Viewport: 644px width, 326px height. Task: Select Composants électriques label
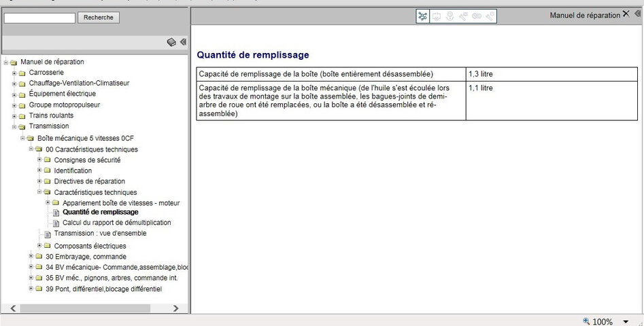pyautogui.click(x=90, y=247)
